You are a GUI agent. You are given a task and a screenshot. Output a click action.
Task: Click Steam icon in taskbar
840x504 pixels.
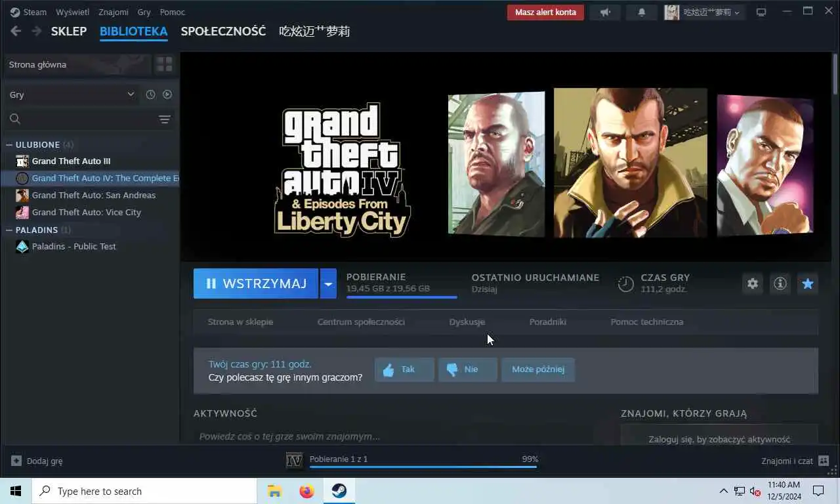pos(339,491)
